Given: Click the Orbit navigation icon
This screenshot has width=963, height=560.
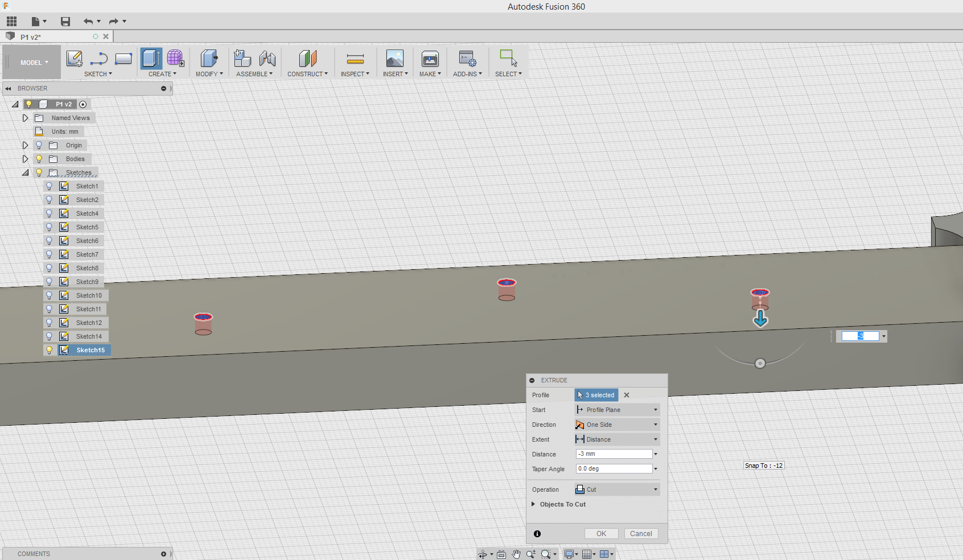Looking at the screenshot, I should [483, 554].
